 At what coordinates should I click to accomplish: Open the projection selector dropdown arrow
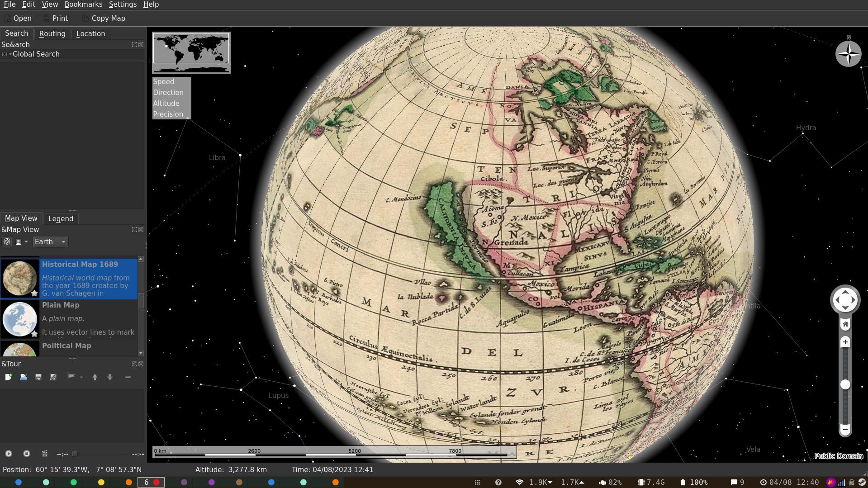coord(26,242)
